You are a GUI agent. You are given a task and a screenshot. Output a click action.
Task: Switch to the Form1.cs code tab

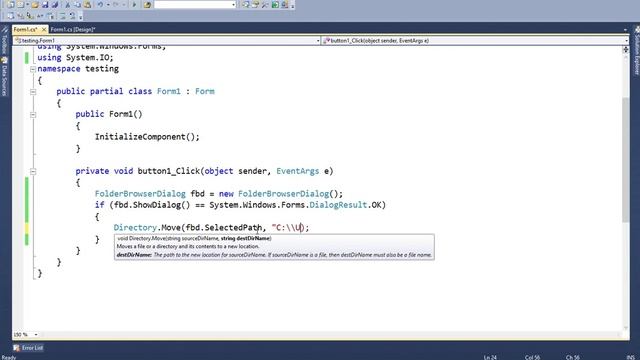pyautogui.click(x=25, y=29)
